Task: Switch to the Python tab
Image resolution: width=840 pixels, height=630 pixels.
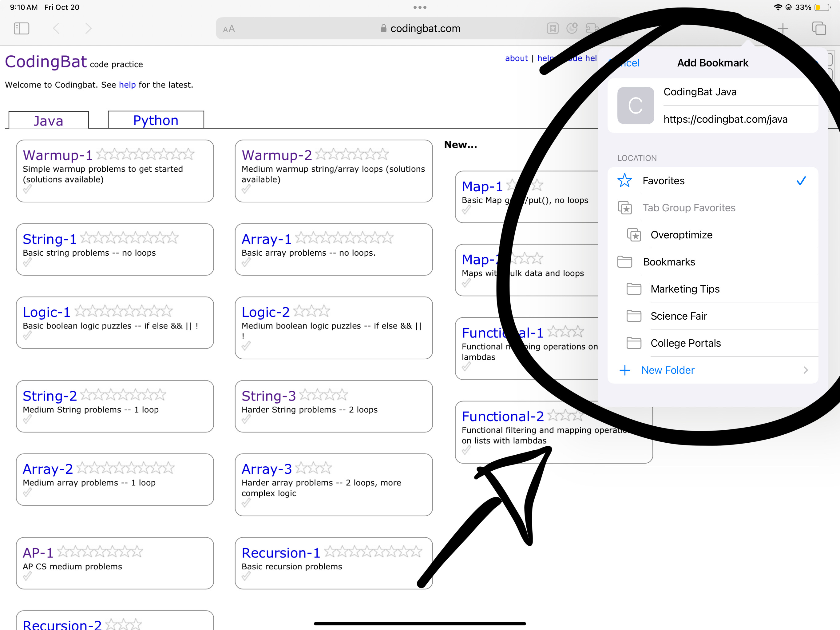Action: (x=156, y=120)
